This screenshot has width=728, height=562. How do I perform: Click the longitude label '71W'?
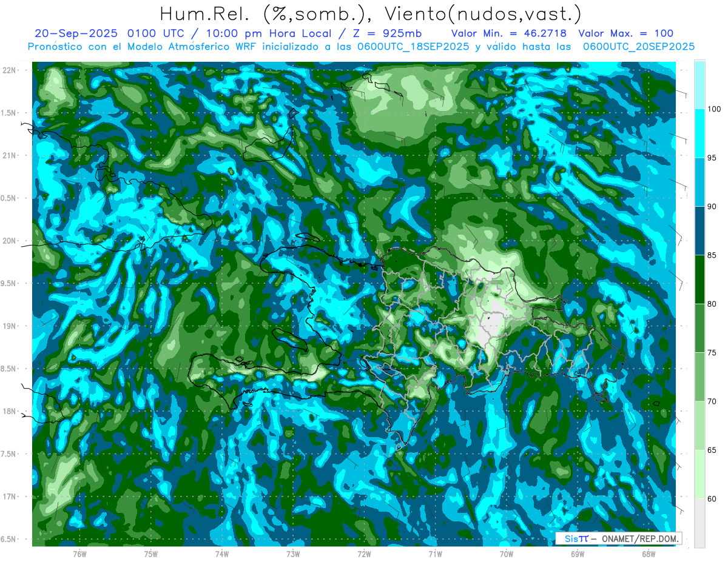click(x=435, y=554)
